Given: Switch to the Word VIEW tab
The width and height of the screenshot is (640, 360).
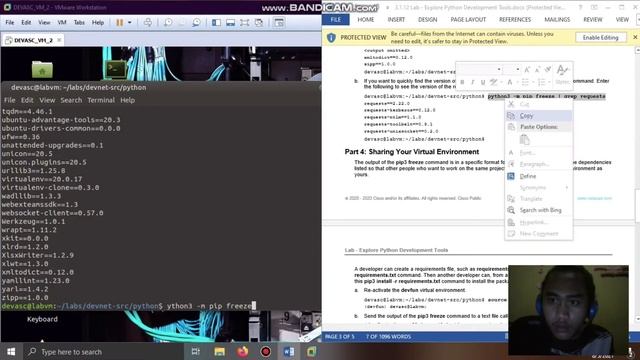Looking at the screenshot, I should point(622,20).
